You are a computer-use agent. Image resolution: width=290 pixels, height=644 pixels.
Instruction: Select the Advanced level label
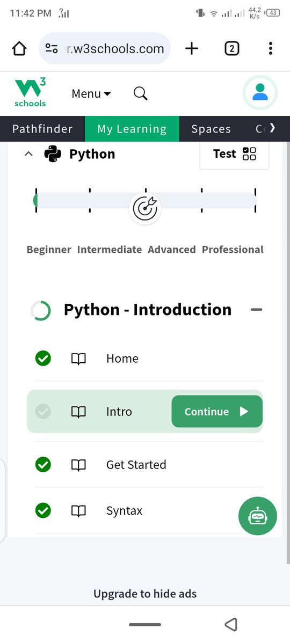click(172, 250)
